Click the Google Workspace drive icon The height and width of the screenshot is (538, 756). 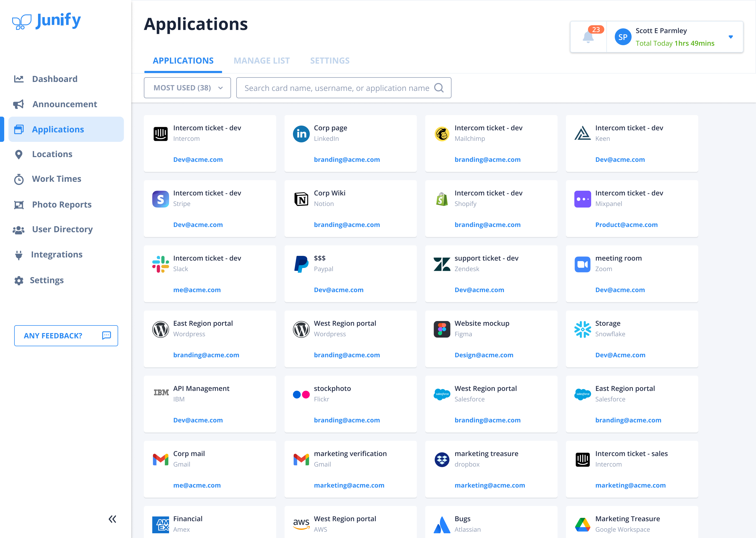click(582, 525)
